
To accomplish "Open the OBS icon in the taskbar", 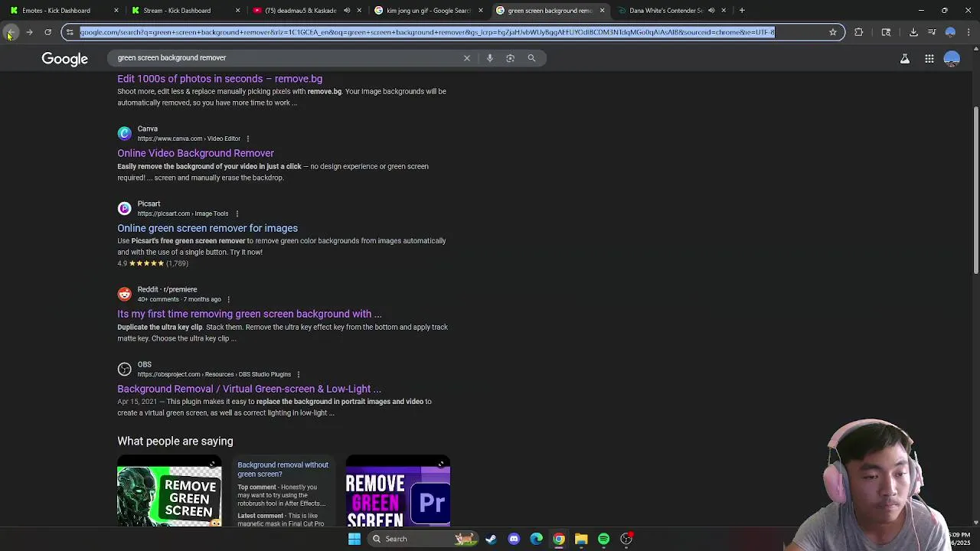I will (x=626, y=539).
